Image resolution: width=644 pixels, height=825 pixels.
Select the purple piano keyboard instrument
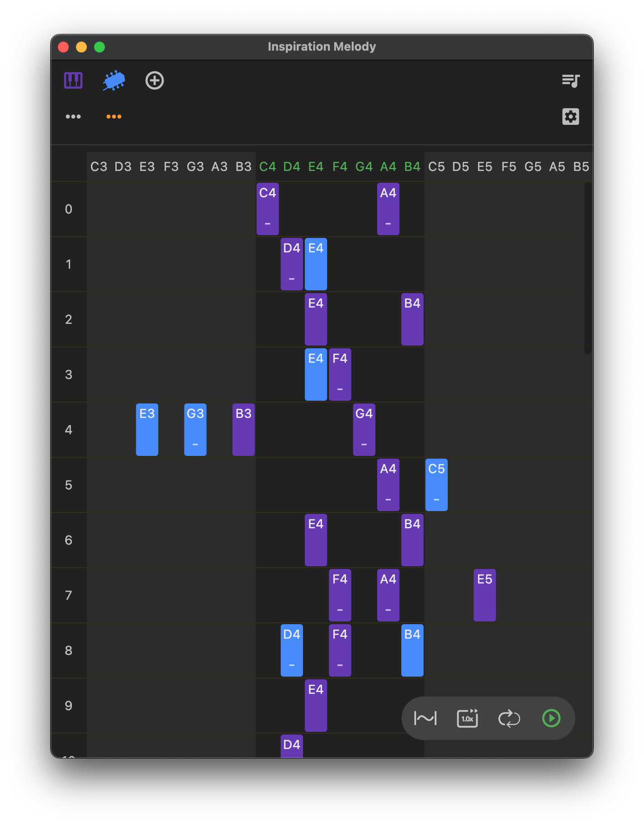click(x=73, y=81)
